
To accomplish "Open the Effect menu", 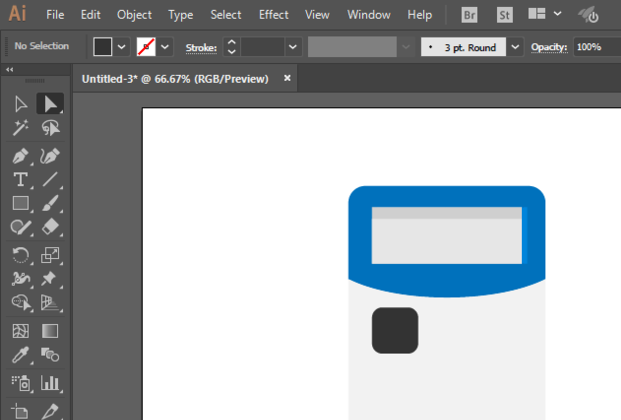I will point(274,15).
